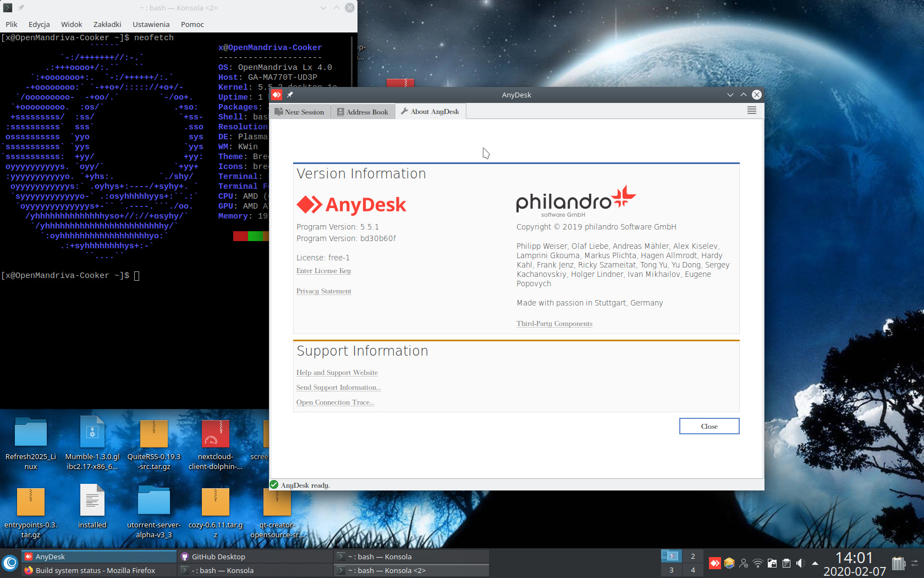Open the Third-Party Components link

tap(554, 324)
